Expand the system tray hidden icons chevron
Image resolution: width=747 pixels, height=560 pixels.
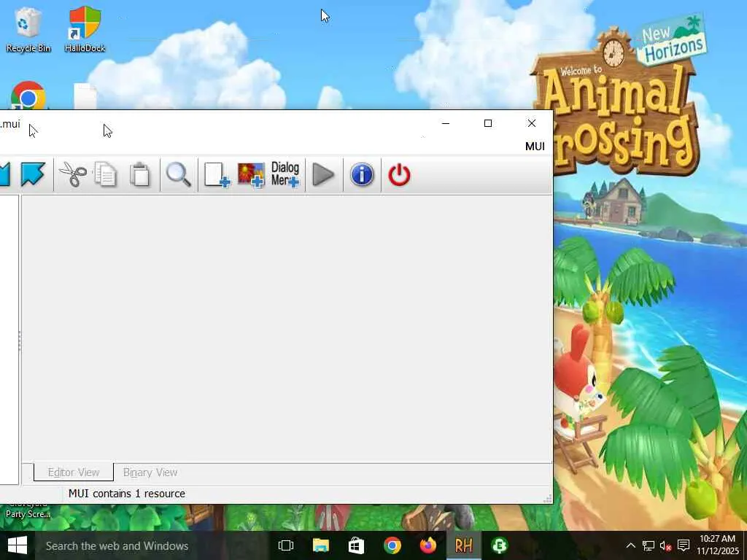tap(631, 545)
